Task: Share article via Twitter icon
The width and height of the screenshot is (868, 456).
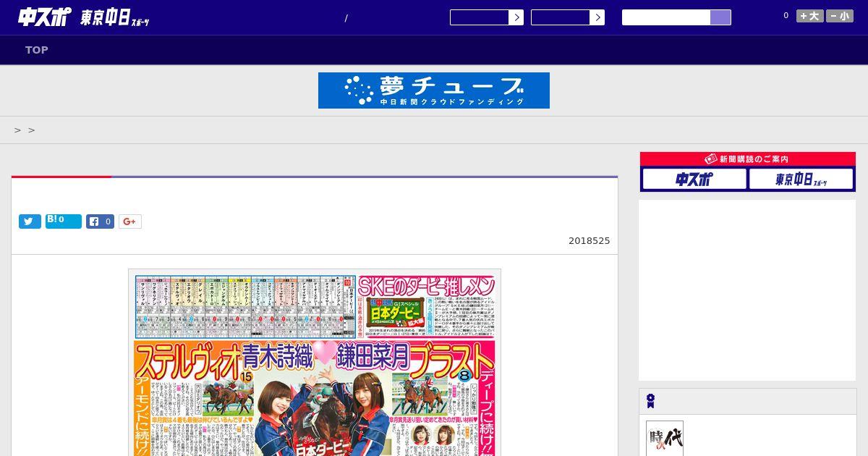Action: (x=30, y=221)
